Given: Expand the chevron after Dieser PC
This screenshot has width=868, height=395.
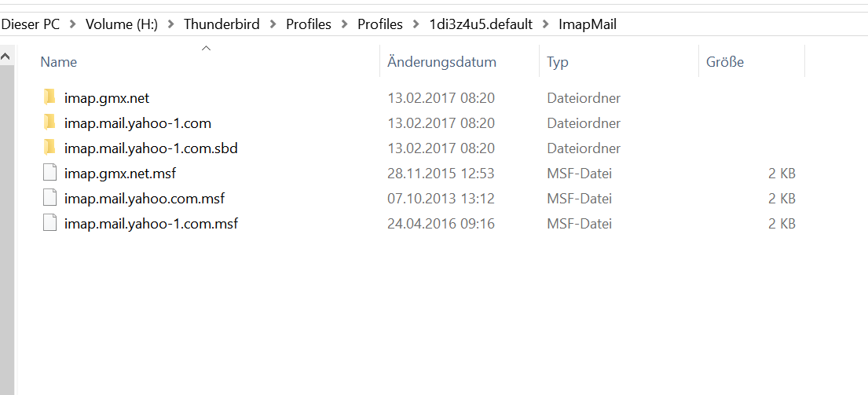Looking at the screenshot, I should point(72,24).
